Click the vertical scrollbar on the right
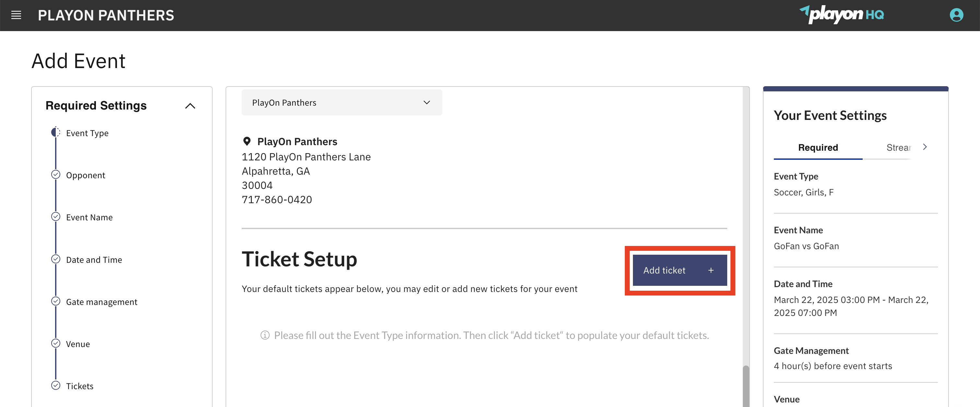 [x=745, y=384]
